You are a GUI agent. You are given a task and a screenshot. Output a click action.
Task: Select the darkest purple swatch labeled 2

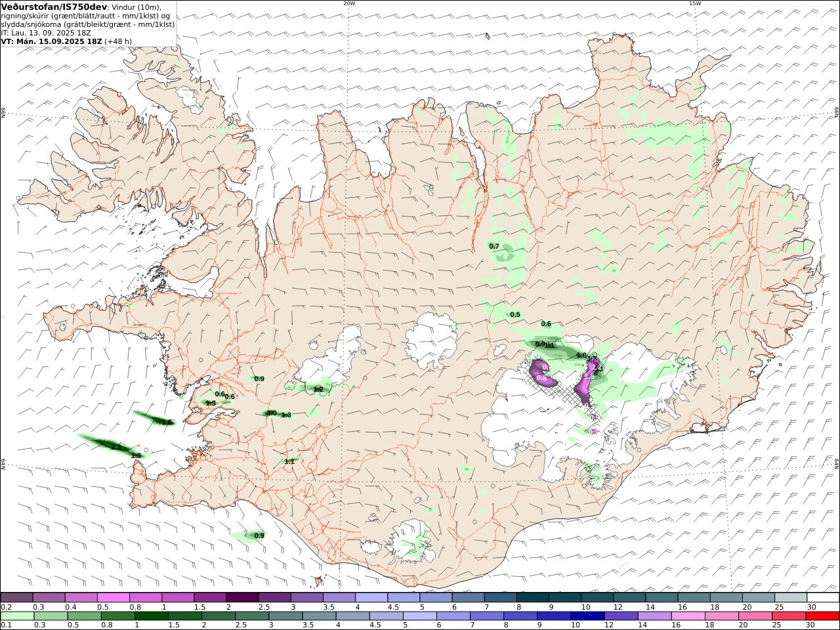click(242, 597)
